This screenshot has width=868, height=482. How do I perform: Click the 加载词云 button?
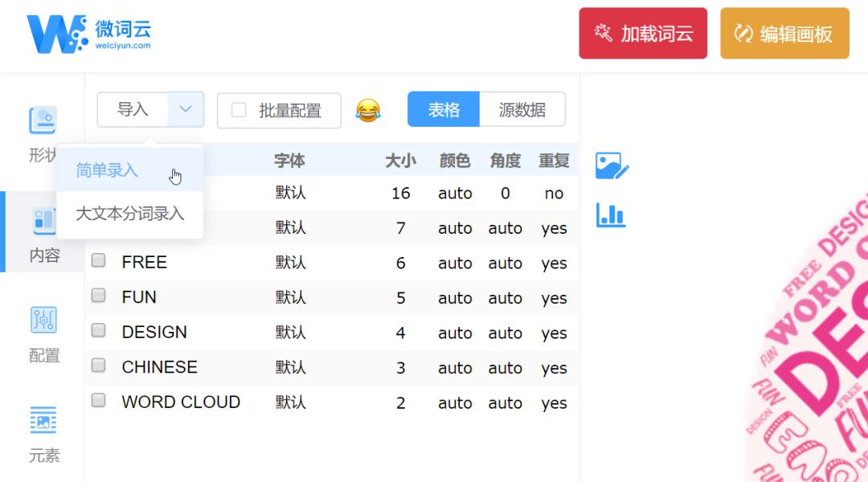[642, 33]
